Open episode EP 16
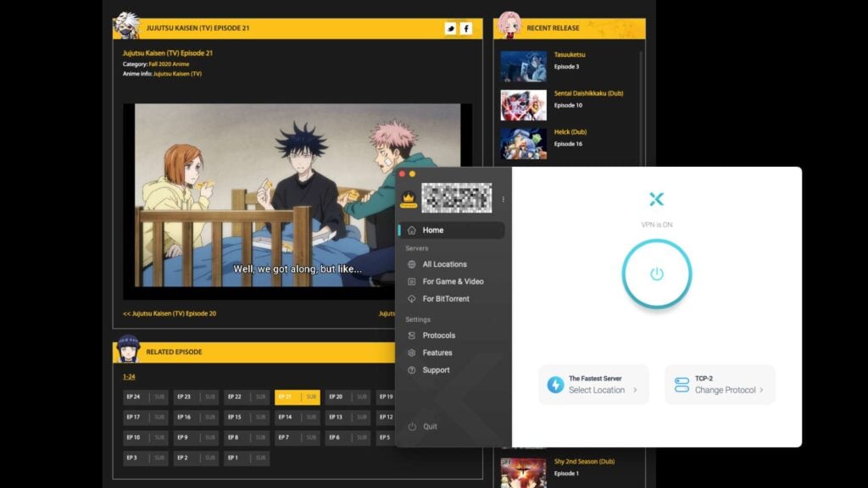 click(x=196, y=417)
